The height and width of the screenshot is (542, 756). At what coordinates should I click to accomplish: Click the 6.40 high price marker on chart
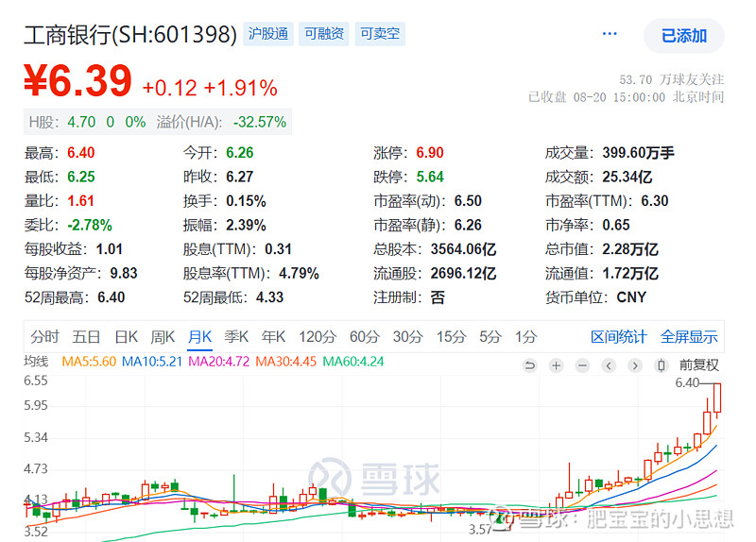[x=687, y=382]
